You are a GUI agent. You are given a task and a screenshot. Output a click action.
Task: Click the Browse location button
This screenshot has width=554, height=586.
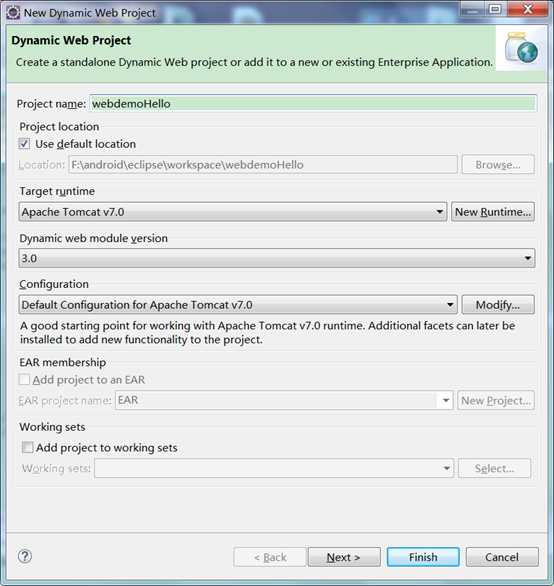[x=498, y=165]
